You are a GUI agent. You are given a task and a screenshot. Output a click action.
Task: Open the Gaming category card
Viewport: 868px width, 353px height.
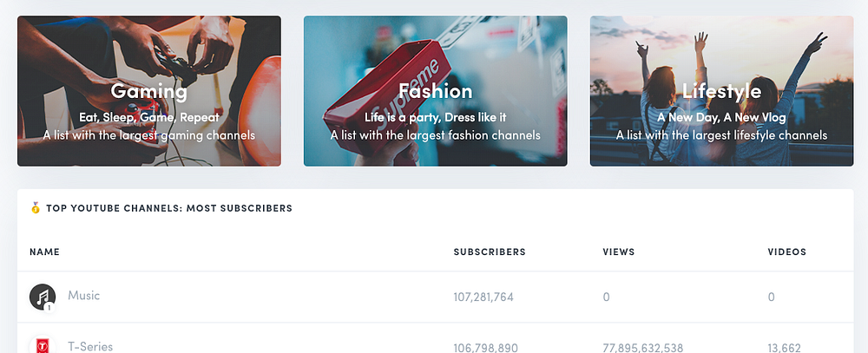(x=149, y=91)
